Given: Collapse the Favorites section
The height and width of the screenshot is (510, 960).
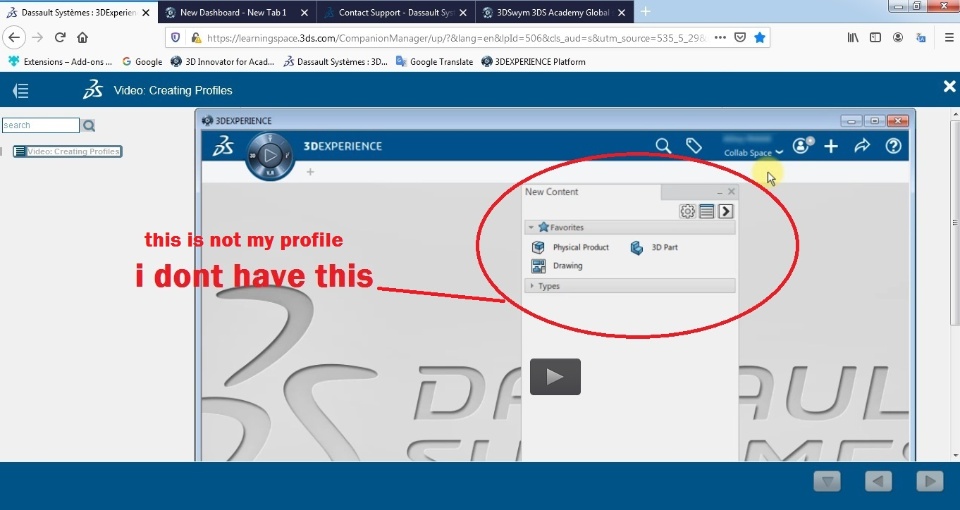Looking at the screenshot, I should click(531, 227).
